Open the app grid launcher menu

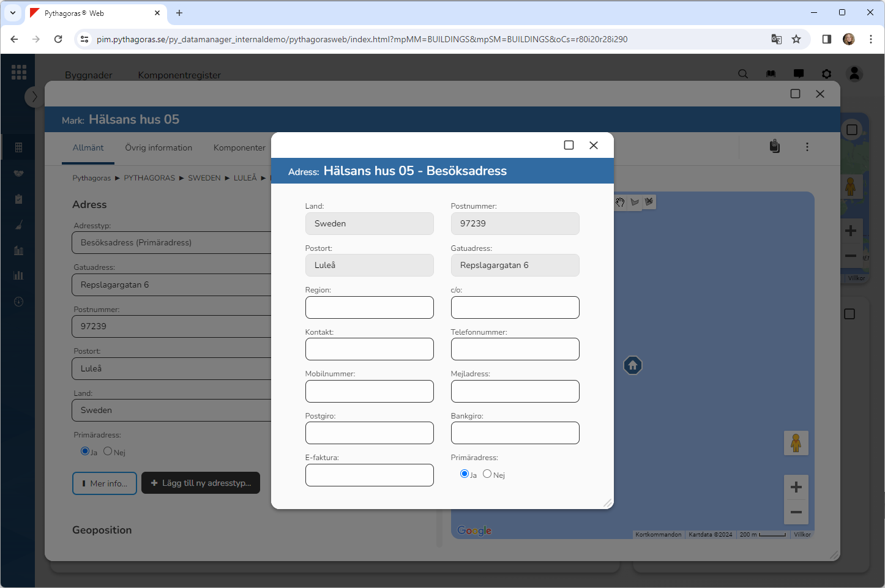[19, 72]
